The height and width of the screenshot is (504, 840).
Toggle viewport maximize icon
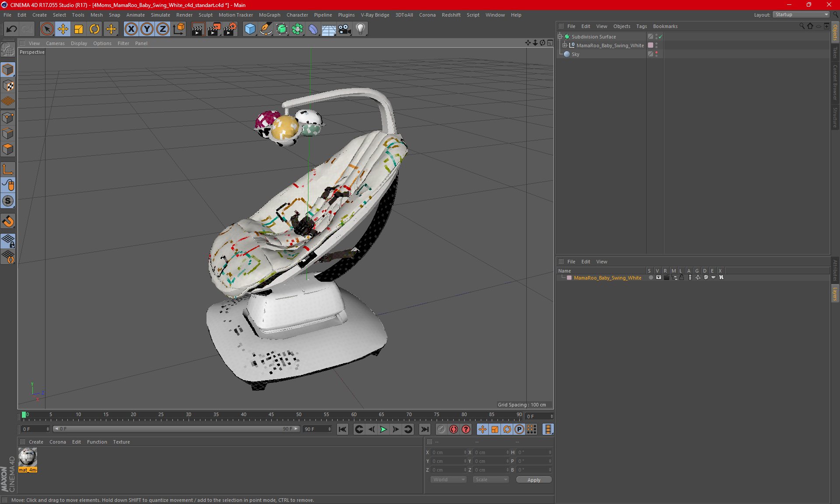coord(550,43)
